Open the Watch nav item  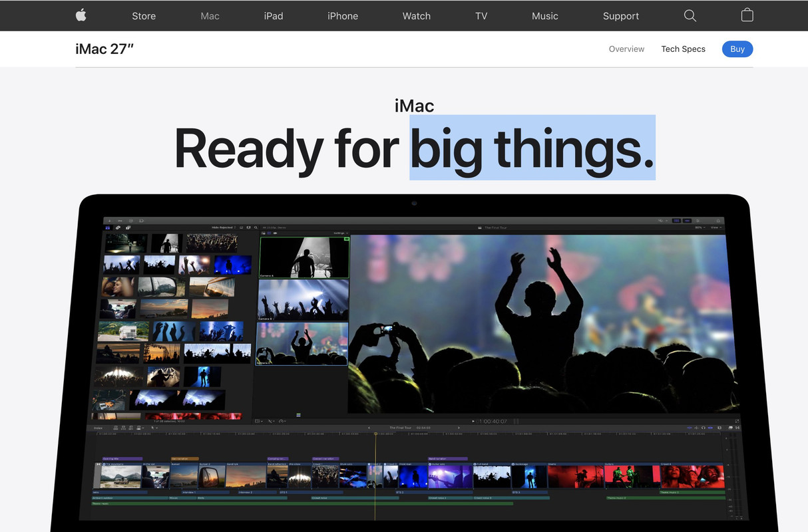[x=417, y=16]
